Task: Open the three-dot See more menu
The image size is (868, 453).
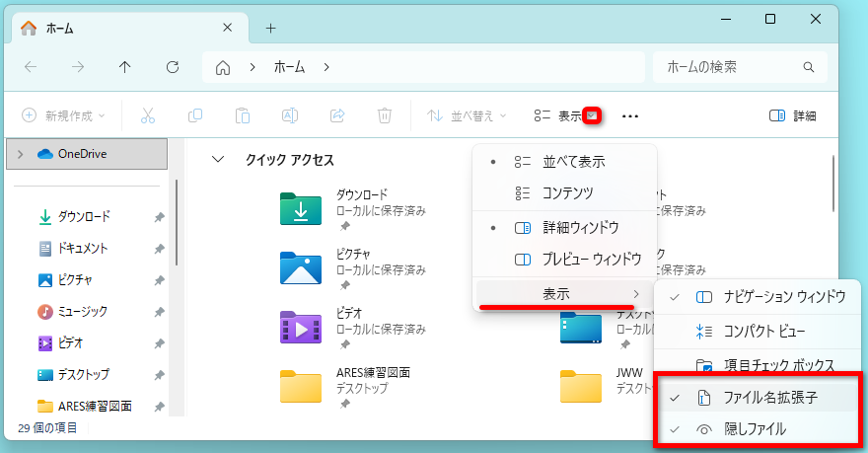Action: [x=630, y=116]
